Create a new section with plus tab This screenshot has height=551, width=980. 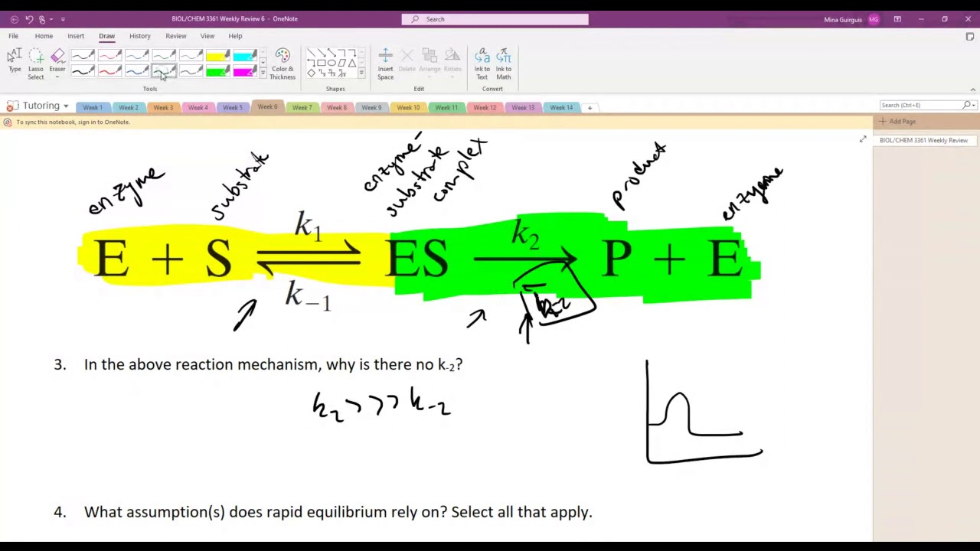tap(590, 108)
